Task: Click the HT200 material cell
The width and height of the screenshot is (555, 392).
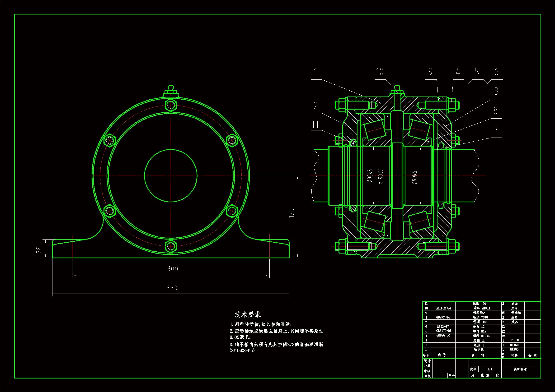Action: click(514, 349)
